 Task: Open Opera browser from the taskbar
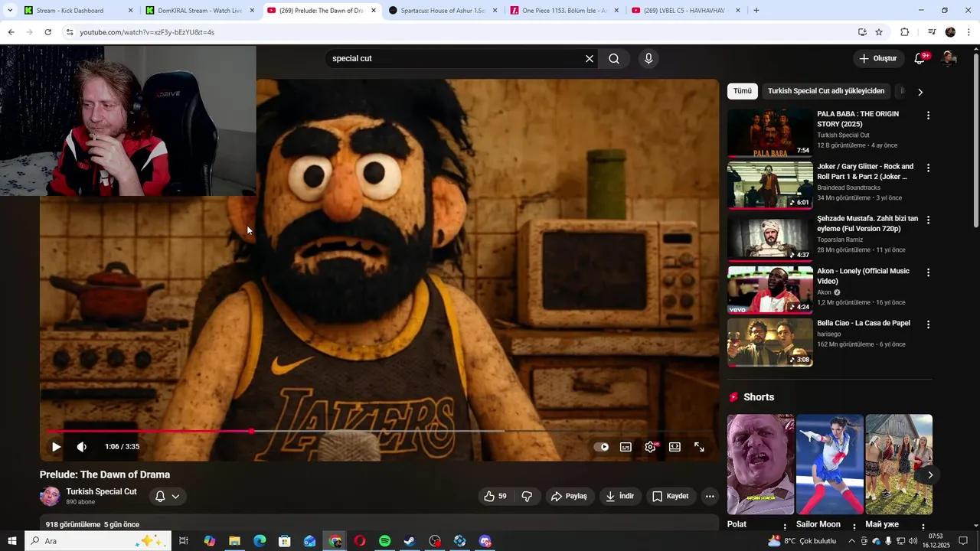pyautogui.click(x=360, y=541)
